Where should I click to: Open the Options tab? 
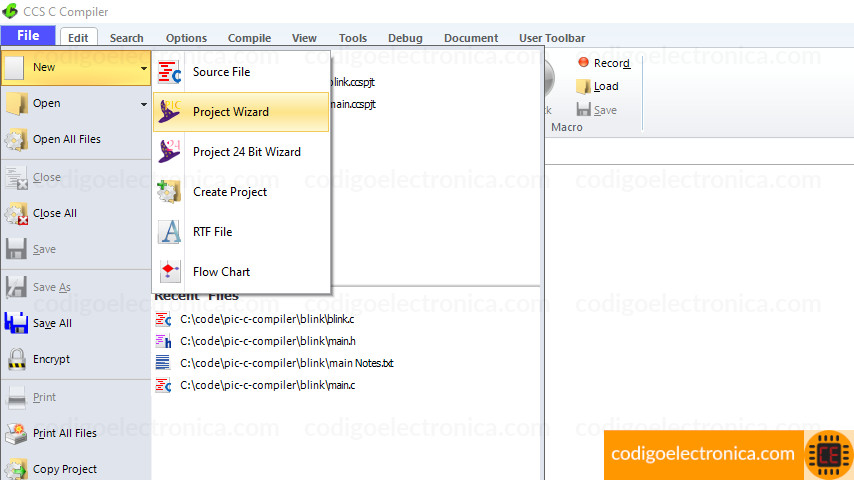tap(186, 38)
